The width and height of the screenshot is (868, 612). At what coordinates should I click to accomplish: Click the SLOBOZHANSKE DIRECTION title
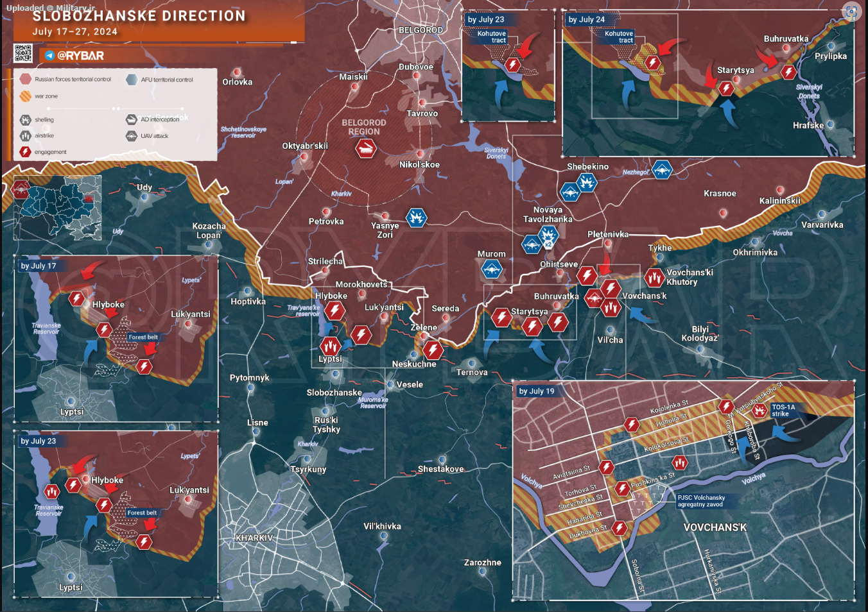[139, 16]
